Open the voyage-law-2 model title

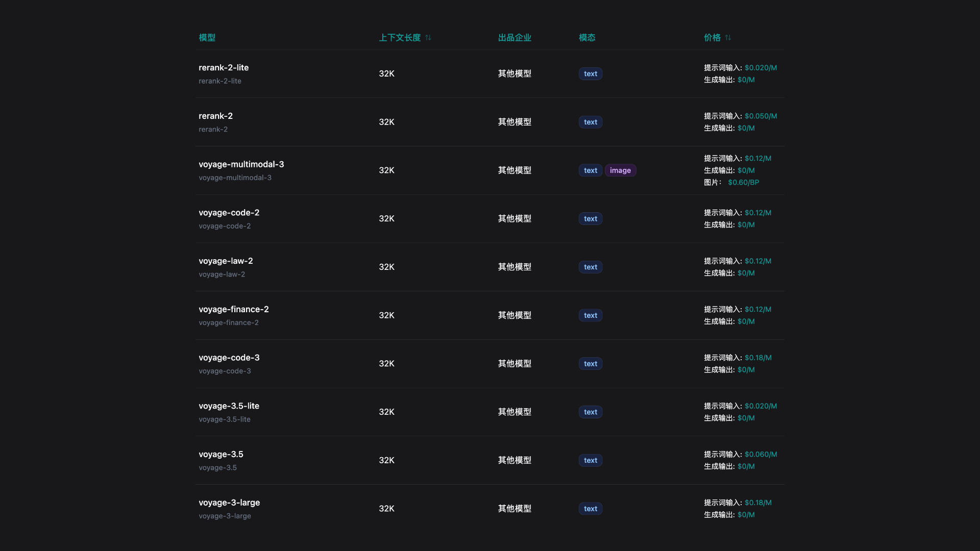tap(226, 261)
